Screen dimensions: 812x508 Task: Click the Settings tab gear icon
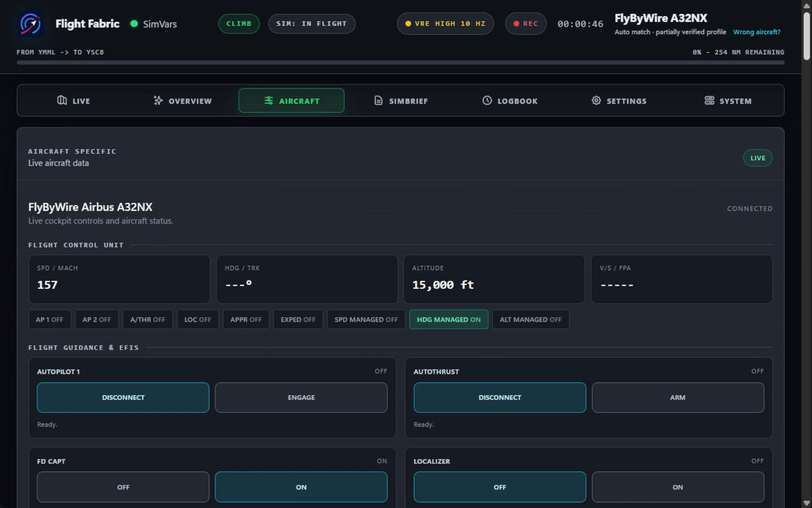coord(596,100)
